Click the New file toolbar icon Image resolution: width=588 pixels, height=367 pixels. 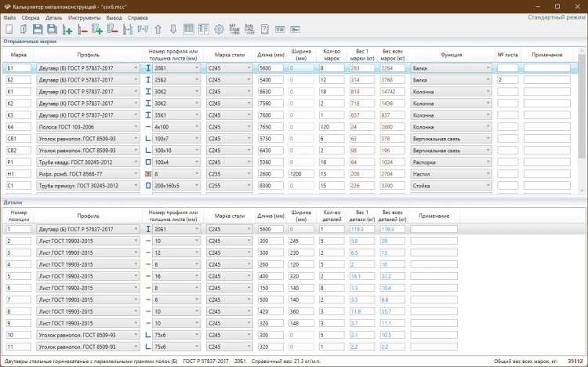[9, 29]
